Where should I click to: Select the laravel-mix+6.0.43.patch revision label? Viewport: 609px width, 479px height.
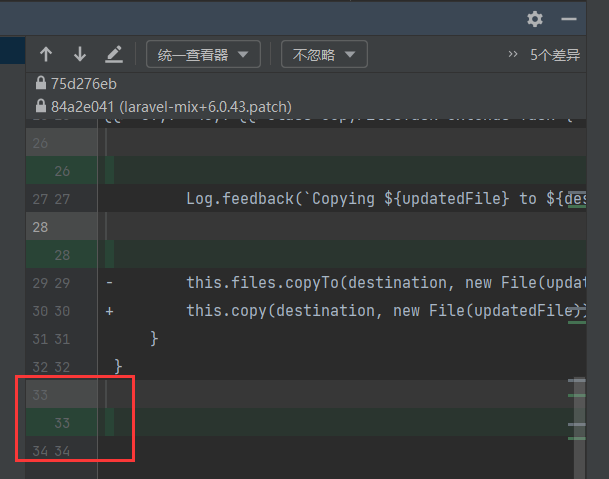(x=205, y=106)
